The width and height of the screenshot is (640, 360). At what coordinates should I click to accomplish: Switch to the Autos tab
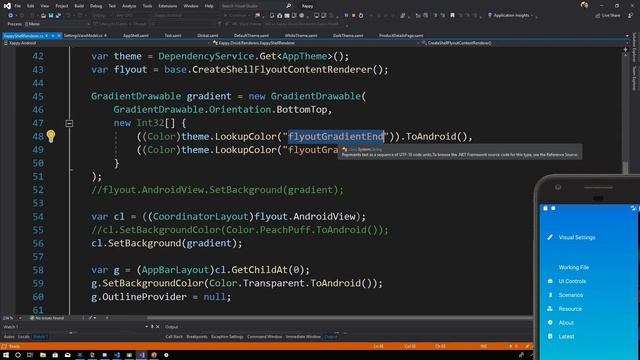click(x=9, y=337)
